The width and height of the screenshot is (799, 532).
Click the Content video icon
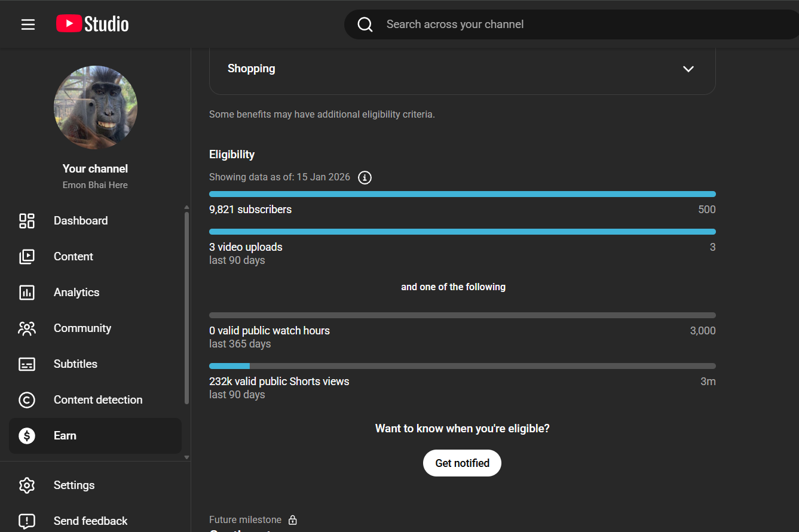click(27, 257)
